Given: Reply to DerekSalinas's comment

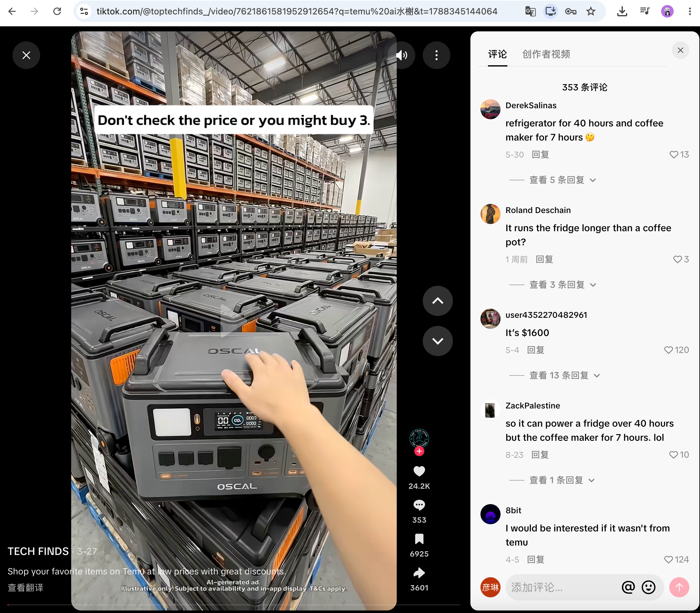Looking at the screenshot, I should point(540,155).
